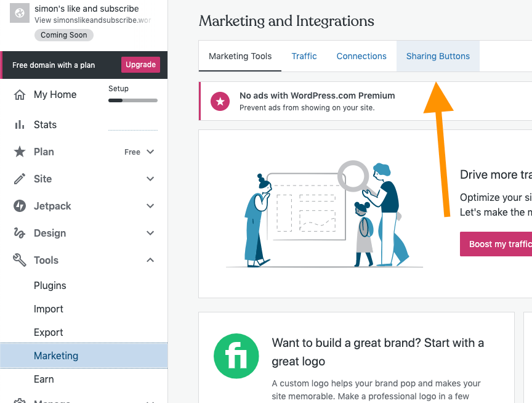Screen dimensions: 532x403
Task: Click the Plan star icon
Action: coord(20,152)
